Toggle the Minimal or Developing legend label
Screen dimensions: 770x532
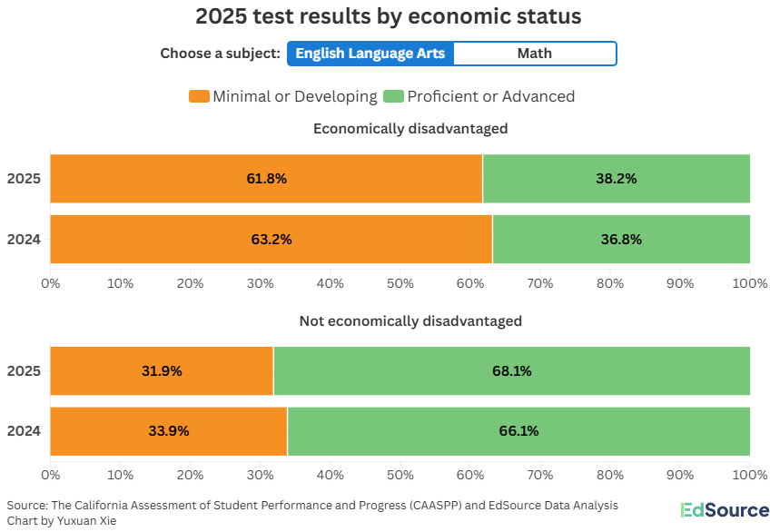[294, 96]
